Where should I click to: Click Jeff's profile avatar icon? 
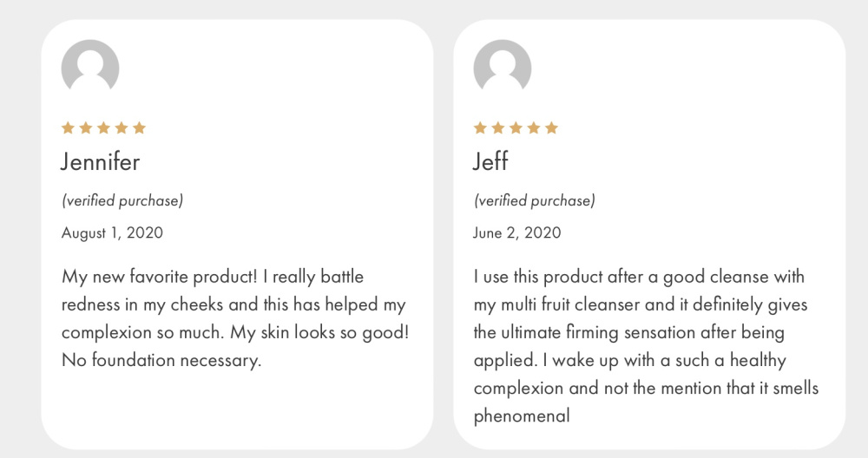pos(503,65)
